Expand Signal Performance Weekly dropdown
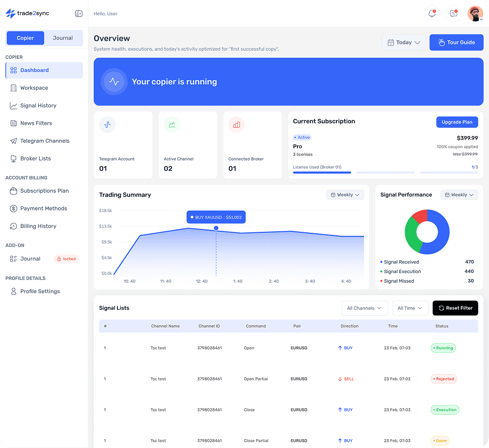This screenshot has width=489, height=448. click(459, 195)
